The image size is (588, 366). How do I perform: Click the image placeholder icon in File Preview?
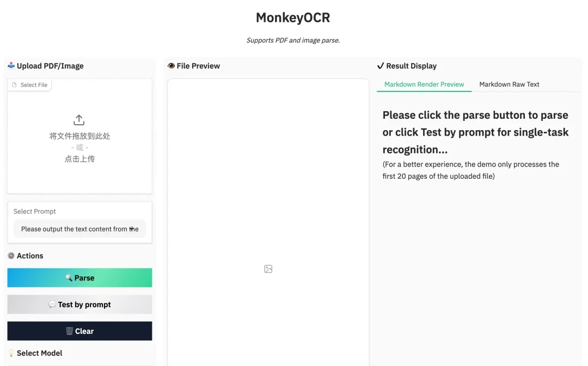coord(268,269)
